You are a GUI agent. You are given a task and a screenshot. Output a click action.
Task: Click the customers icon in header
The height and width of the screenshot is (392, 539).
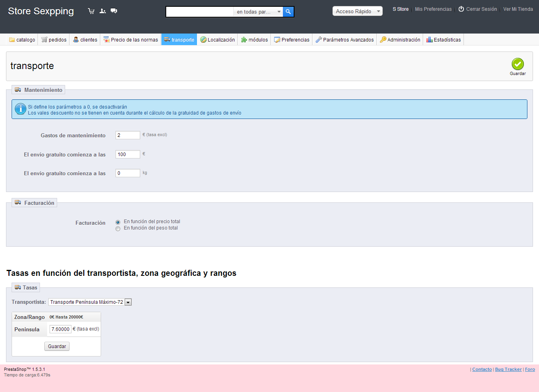103,11
